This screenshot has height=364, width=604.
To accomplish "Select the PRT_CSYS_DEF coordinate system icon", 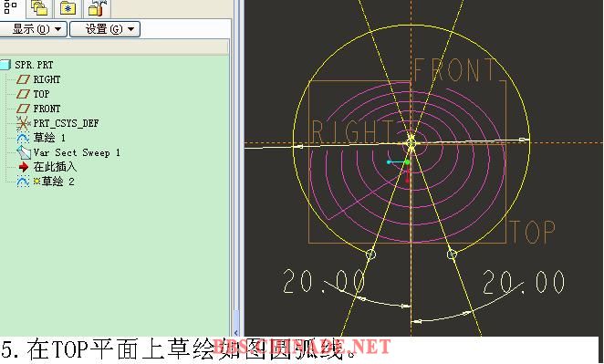I will pos(23,123).
